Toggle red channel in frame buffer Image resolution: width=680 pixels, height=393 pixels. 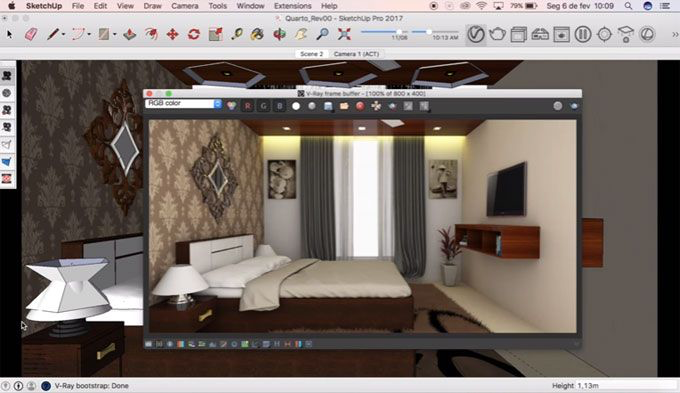click(248, 106)
